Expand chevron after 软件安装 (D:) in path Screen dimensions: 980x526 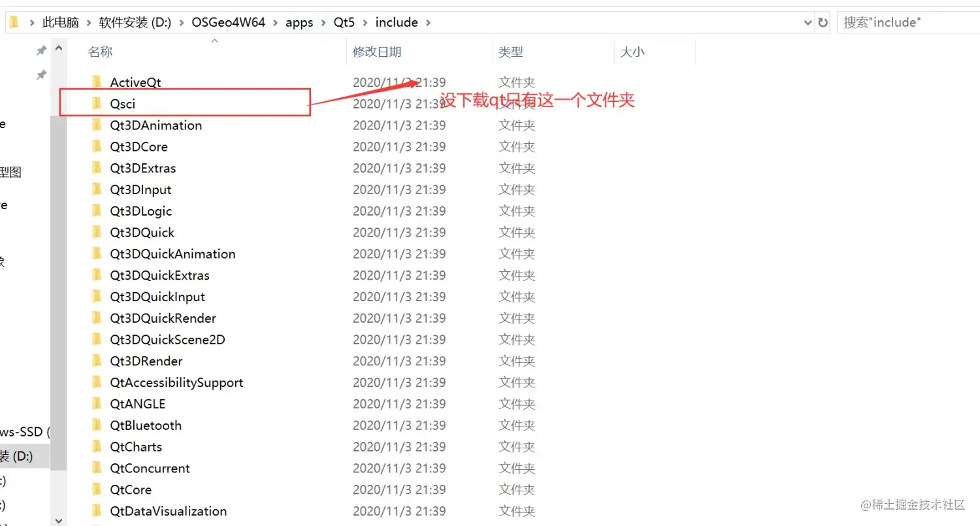pyautogui.click(x=181, y=22)
